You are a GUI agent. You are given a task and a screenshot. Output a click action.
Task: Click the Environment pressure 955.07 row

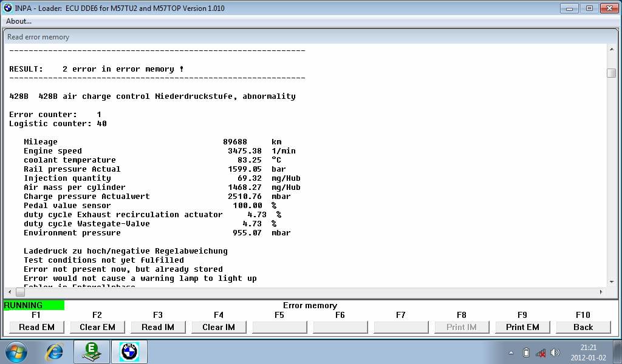click(x=157, y=233)
